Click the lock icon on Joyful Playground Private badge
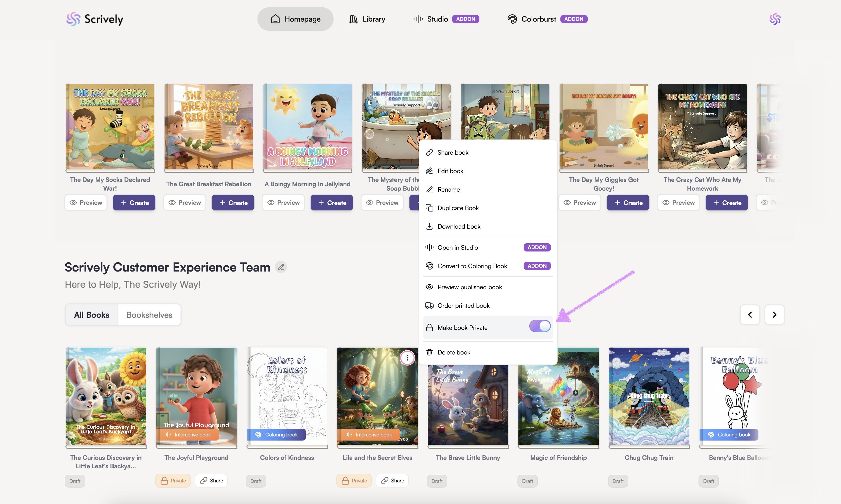 coord(164,481)
